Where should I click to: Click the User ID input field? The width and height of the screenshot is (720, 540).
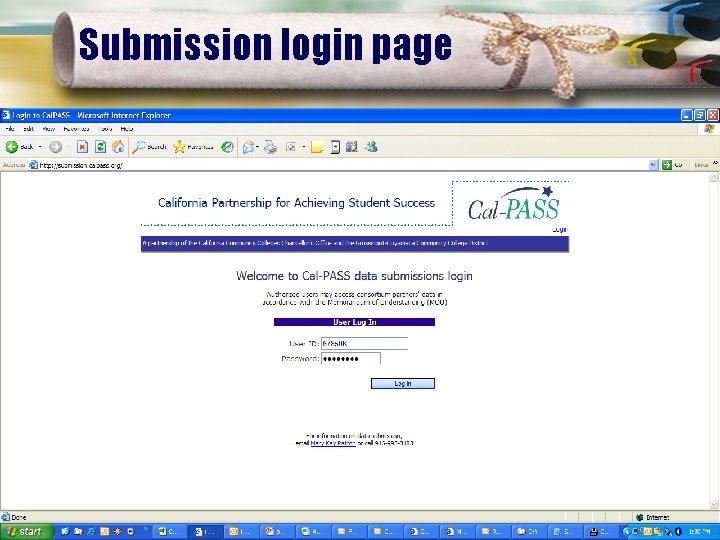364,343
